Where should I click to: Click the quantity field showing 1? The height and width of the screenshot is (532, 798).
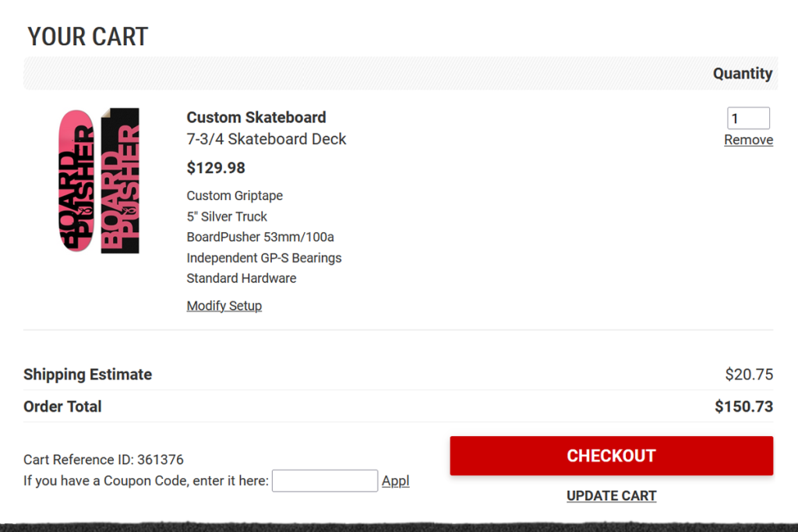tap(748, 118)
